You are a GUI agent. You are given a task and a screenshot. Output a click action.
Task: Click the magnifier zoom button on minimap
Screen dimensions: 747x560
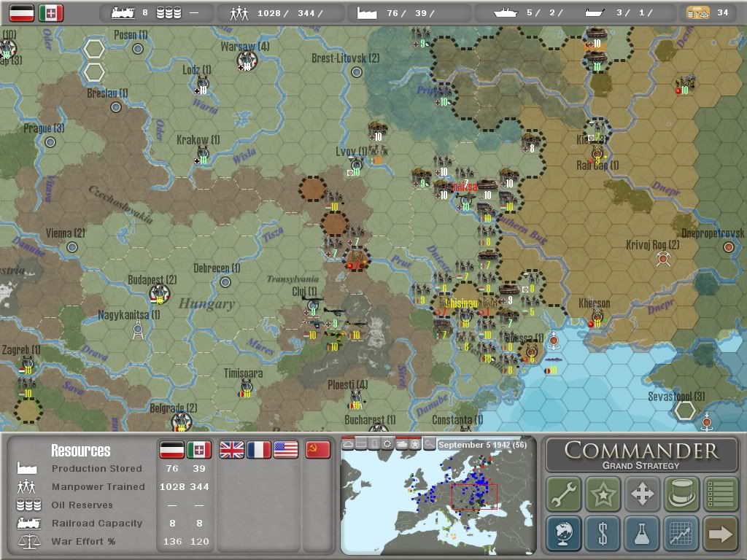[x=429, y=444]
